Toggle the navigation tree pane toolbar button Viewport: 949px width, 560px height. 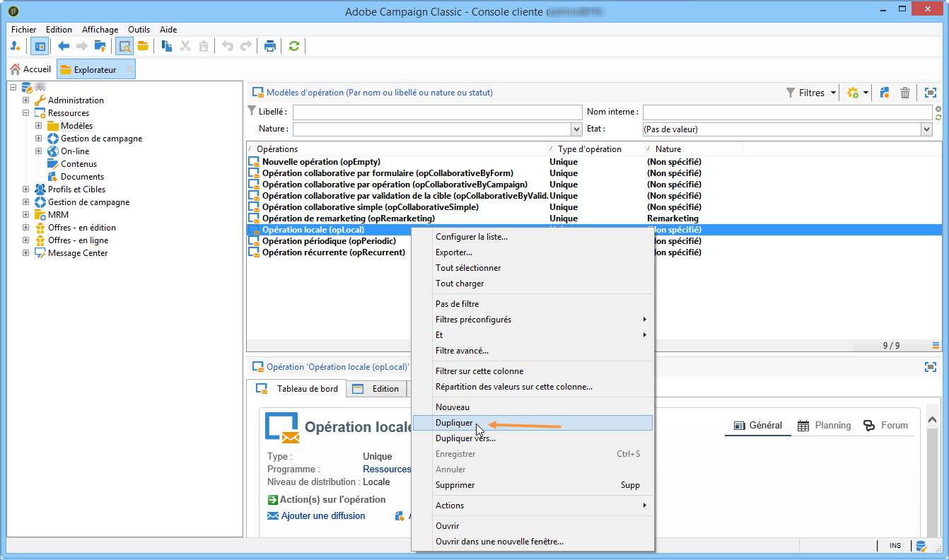[40, 47]
